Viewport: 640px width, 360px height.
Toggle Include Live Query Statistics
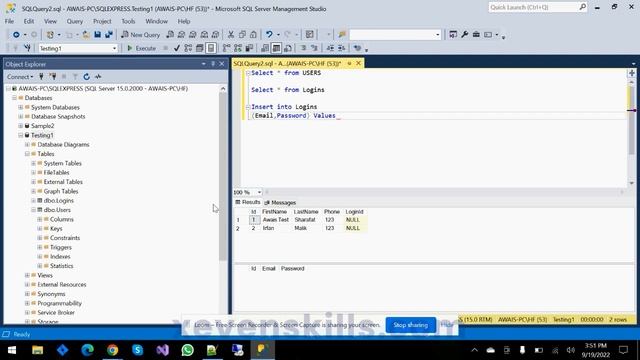click(x=238, y=48)
